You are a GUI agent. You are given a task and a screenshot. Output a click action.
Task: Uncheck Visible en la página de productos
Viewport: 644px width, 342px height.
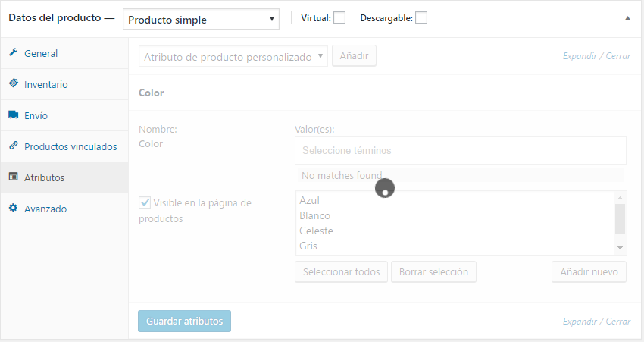coord(145,202)
